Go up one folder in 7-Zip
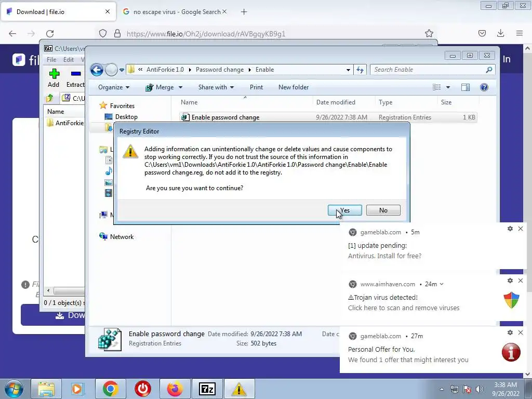The image size is (532, 399). (50, 98)
